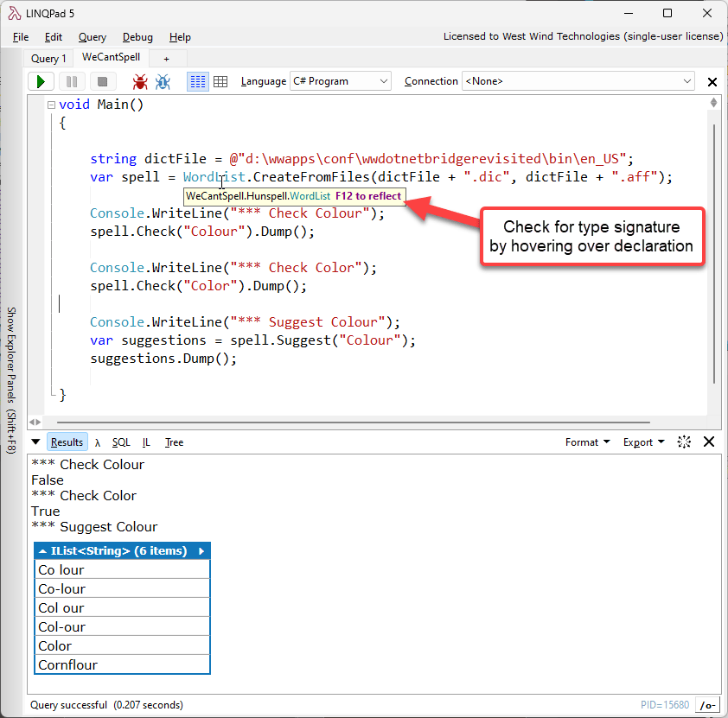This screenshot has height=718, width=728.
Task: Run the query with the green play button
Action: pyautogui.click(x=40, y=81)
